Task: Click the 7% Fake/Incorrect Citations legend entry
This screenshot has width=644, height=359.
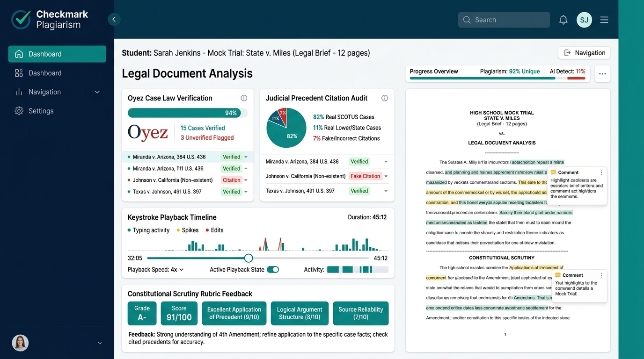Action: coord(346,138)
